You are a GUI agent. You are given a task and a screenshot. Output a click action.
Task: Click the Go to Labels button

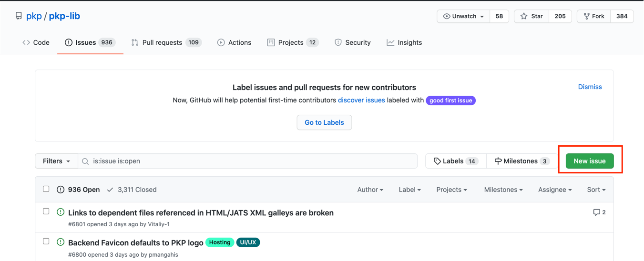pos(324,122)
